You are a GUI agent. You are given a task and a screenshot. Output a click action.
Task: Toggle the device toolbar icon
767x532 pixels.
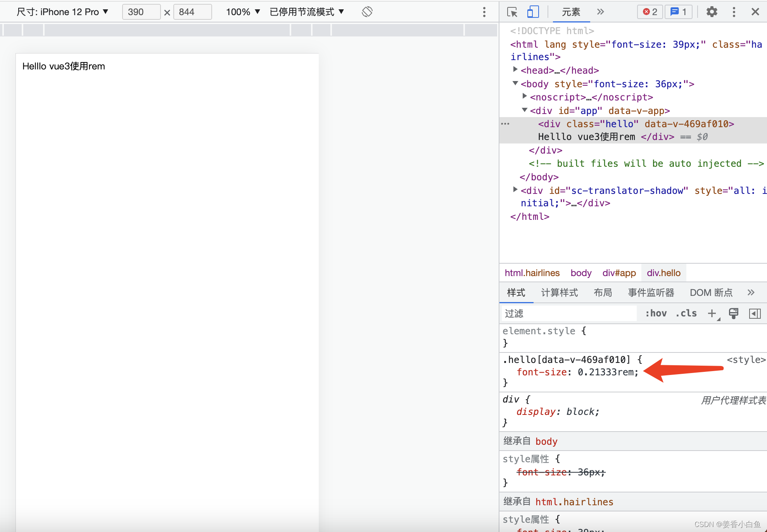[x=533, y=12]
